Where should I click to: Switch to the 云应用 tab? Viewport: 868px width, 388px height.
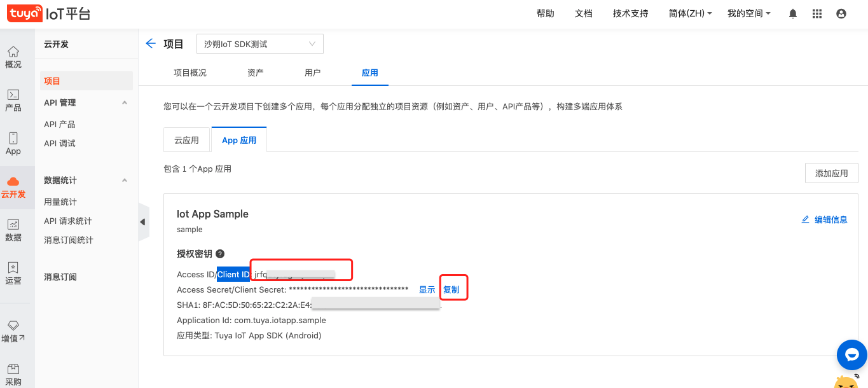187,140
